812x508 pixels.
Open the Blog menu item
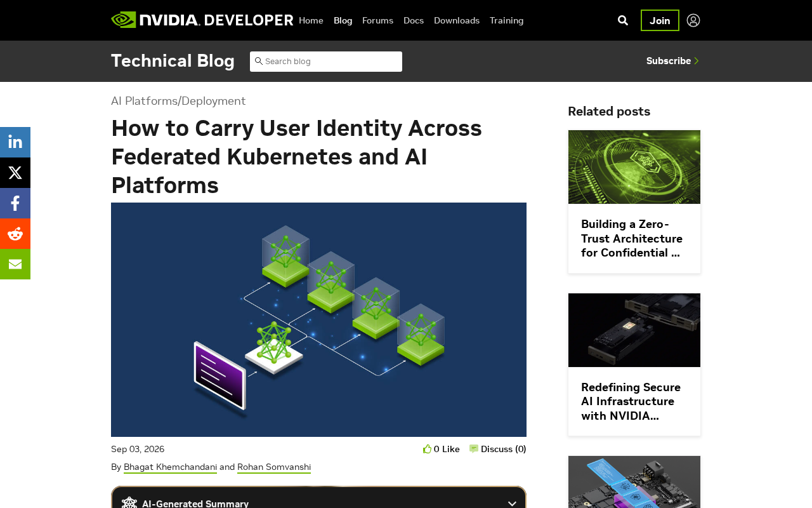click(343, 20)
